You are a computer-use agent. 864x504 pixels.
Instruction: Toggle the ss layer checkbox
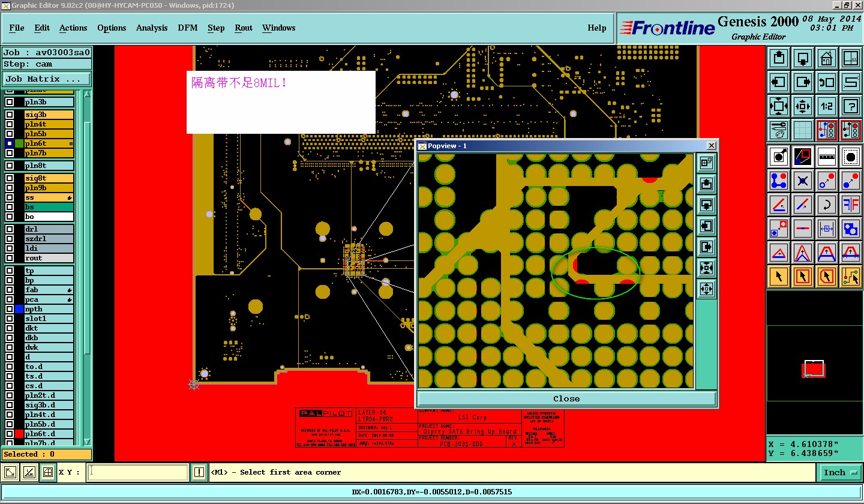10,197
